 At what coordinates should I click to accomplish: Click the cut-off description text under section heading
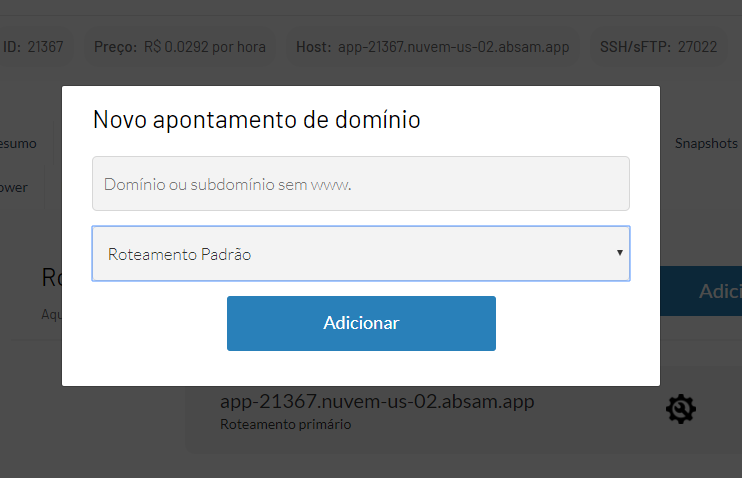coord(51,314)
